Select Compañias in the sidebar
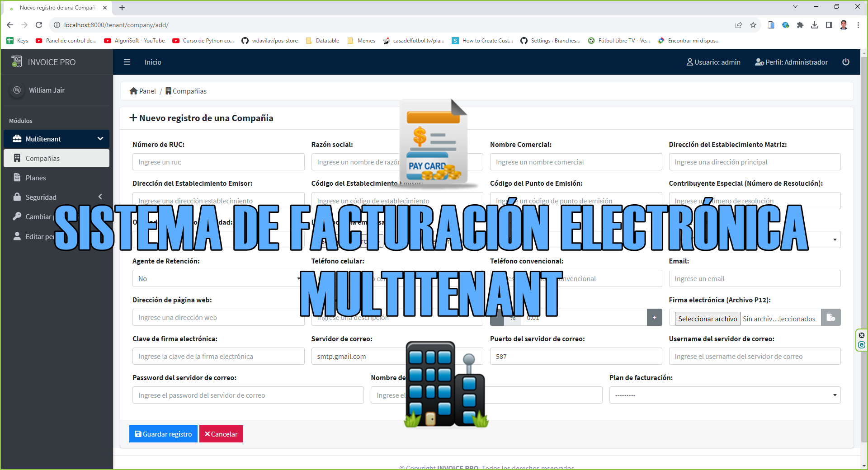Screen dimensions: 868x470 tap(42, 158)
